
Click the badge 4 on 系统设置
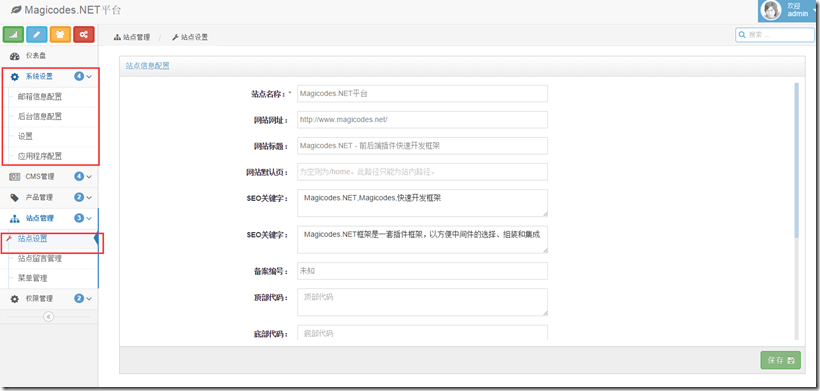click(x=79, y=76)
